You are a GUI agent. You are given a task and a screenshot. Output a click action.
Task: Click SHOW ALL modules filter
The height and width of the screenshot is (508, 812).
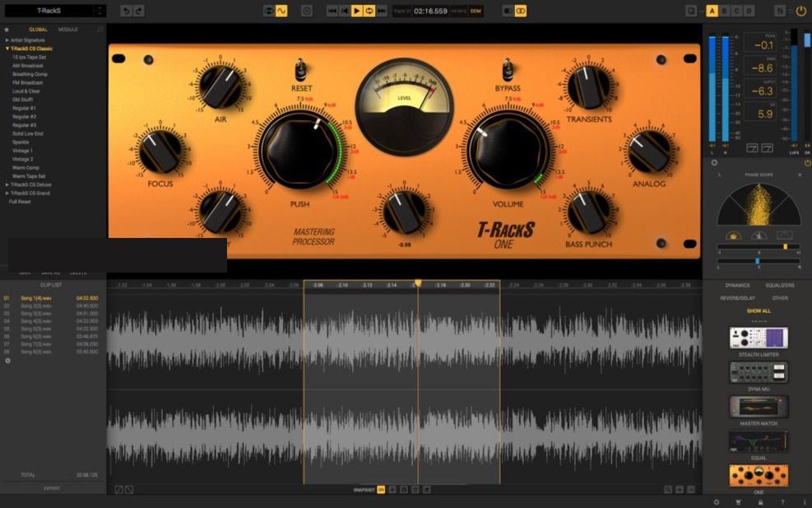(759, 311)
